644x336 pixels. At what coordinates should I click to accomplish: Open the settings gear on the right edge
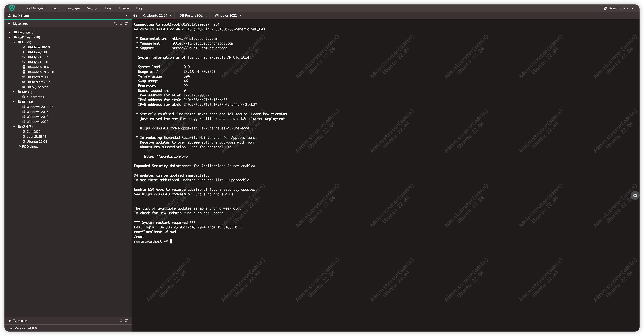[x=635, y=195]
